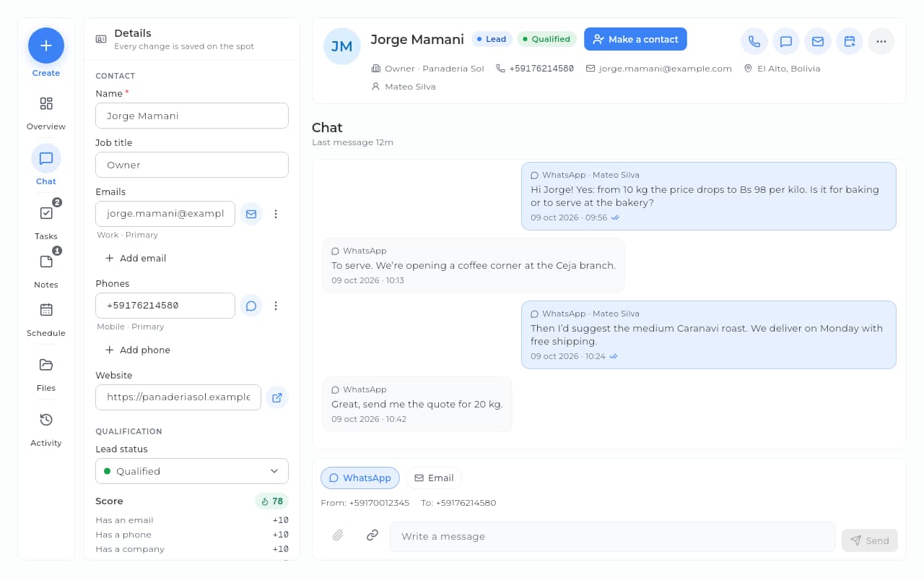Insert a link using the link icon
The image size is (924, 578).
coord(372,535)
